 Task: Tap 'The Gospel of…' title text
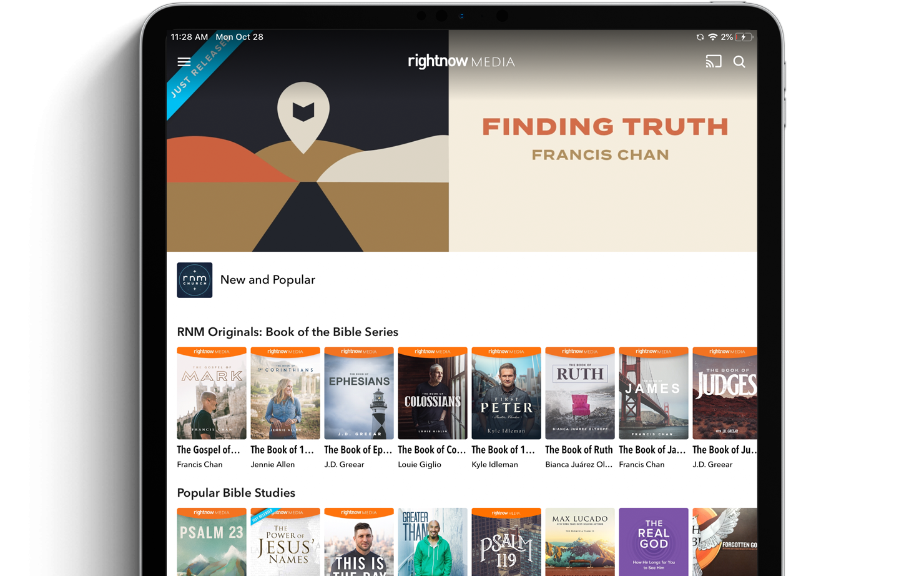click(x=209, y=450)
